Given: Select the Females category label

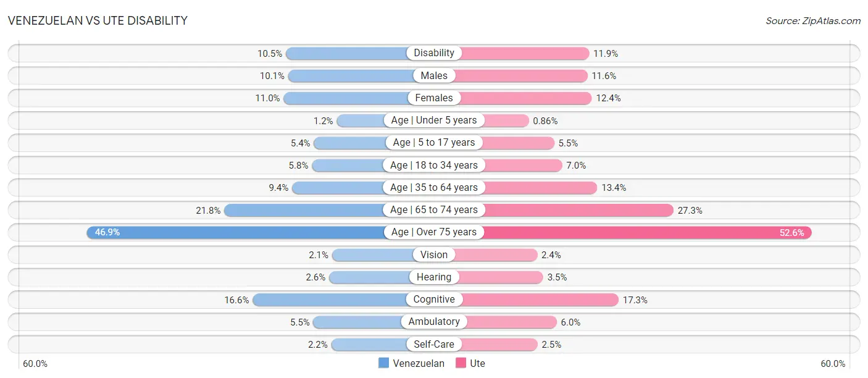Looking at the screenshot, I should pos(434,98).
